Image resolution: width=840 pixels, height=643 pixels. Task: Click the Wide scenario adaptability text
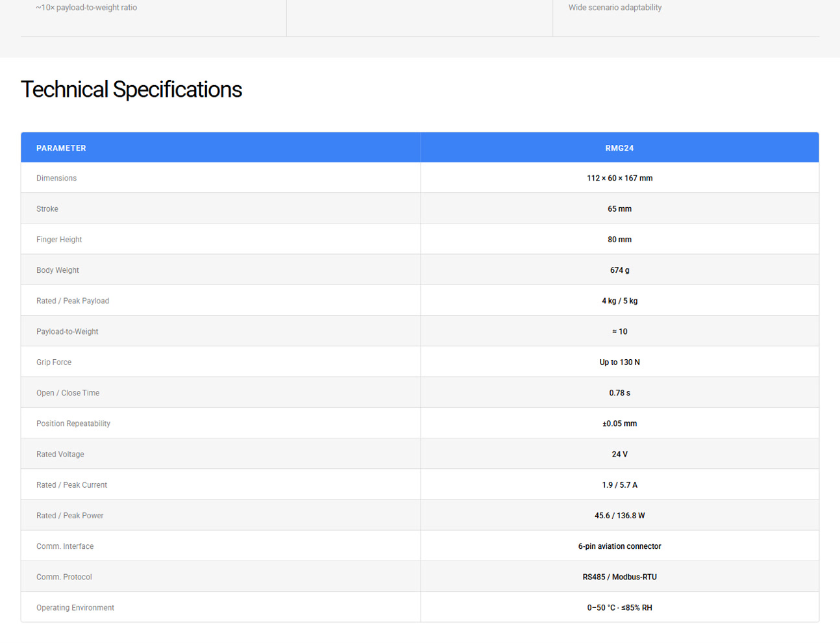615,8
